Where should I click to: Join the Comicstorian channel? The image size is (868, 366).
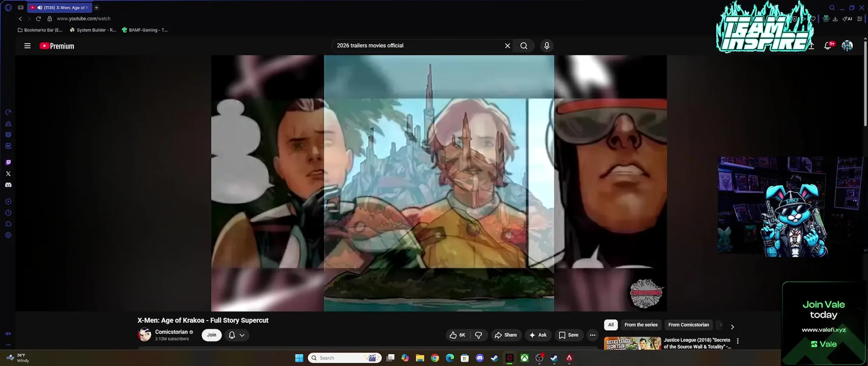(212, 335)
